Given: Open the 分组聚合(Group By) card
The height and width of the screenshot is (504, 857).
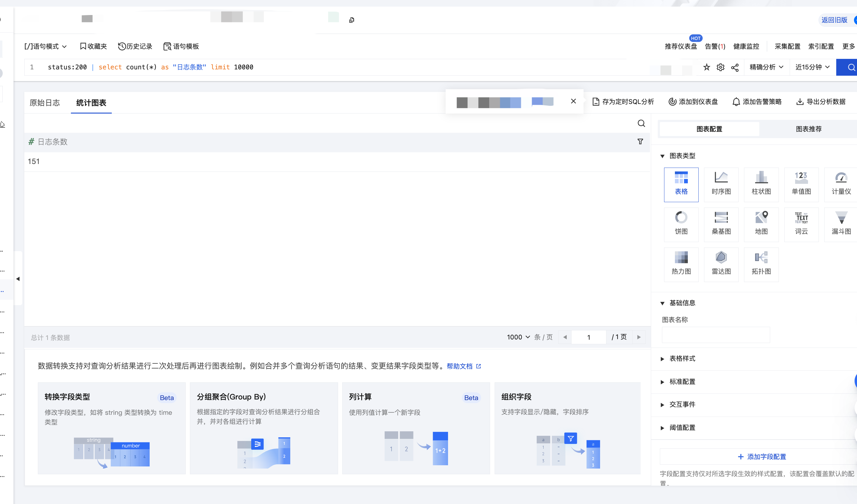Looking at the screenshot, I should (264, 428).
